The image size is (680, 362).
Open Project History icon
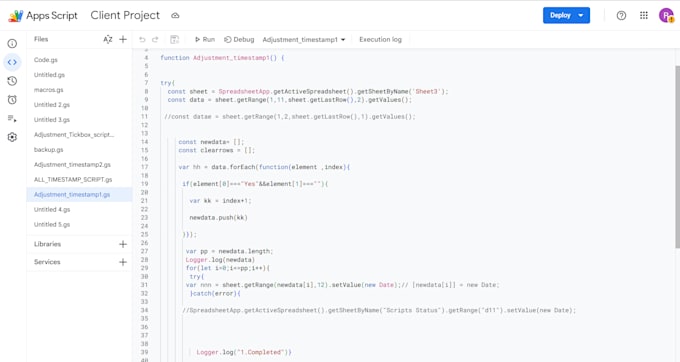coord(12,81)
